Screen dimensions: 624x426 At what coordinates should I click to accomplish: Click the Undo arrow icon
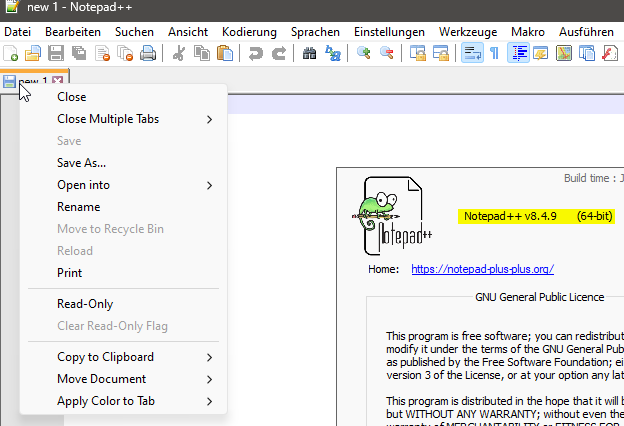click(255, 53)
